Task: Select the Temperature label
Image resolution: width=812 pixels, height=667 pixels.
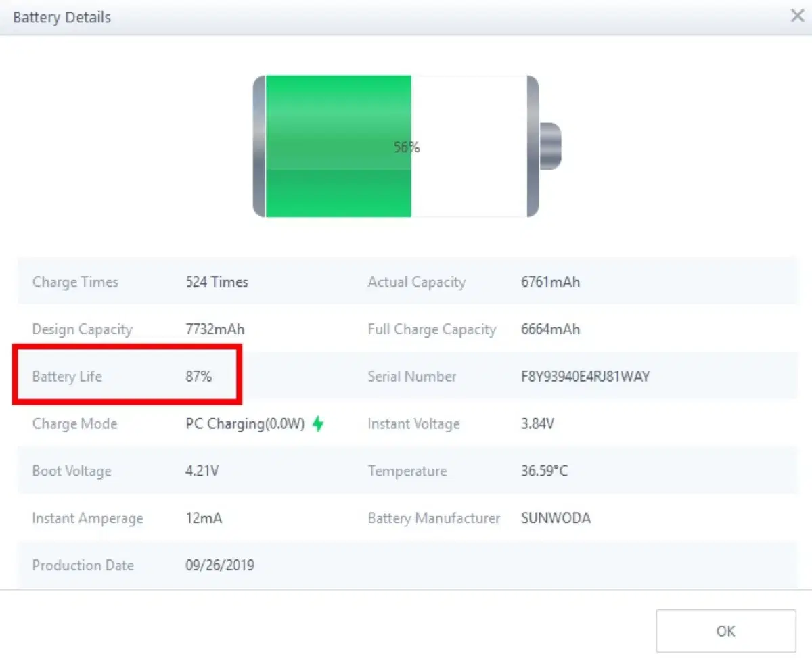Action: [407, 471]
